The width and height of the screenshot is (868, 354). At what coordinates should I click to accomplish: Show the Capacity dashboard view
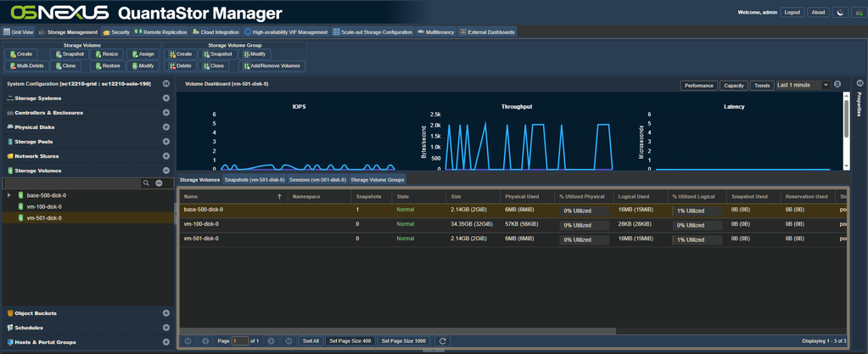click(x=733, y=85)
